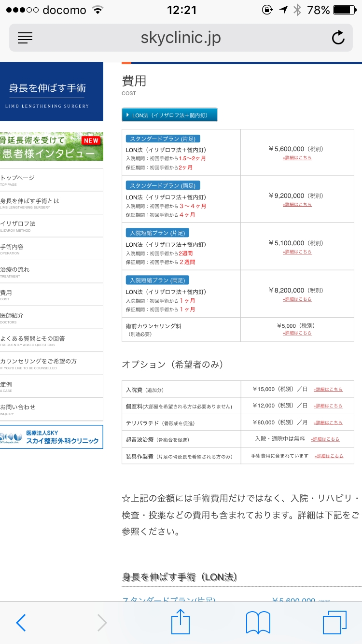The height and width of the screenshot is (644, 362).
Task: Open the bookmarks book icon
Action: 258,622
